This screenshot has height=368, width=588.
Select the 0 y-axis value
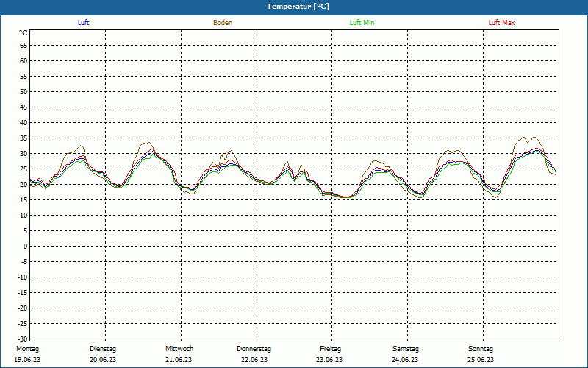point(26,247)
